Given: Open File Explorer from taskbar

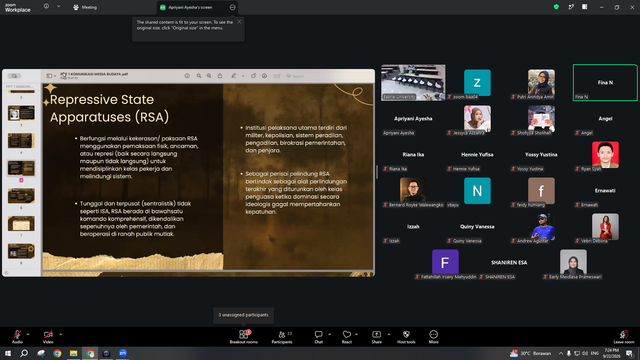Looking at the screenshot, I should pyautogui.click(x=73, y=353).
